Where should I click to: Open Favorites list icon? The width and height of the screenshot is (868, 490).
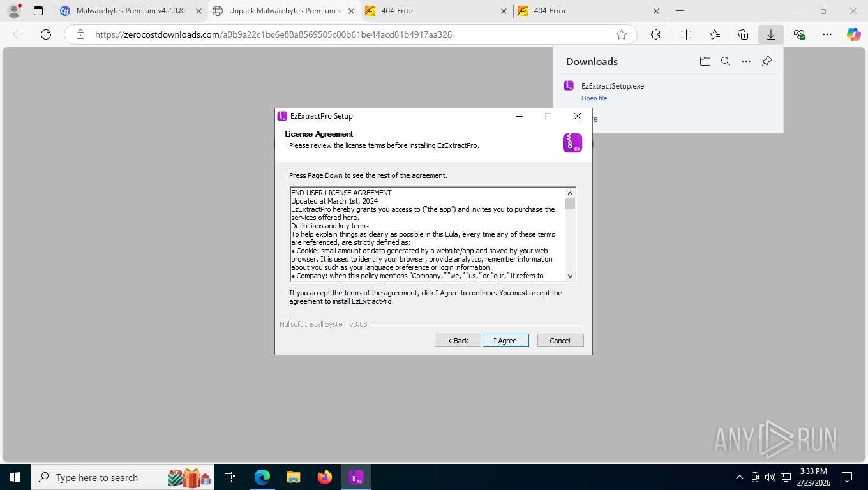715,34
